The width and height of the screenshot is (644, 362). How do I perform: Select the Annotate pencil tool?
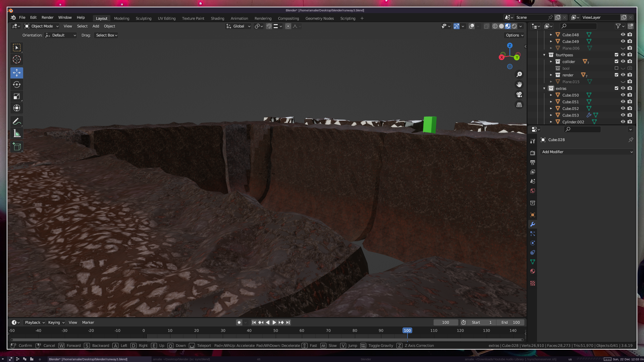(x=17, y=122)
